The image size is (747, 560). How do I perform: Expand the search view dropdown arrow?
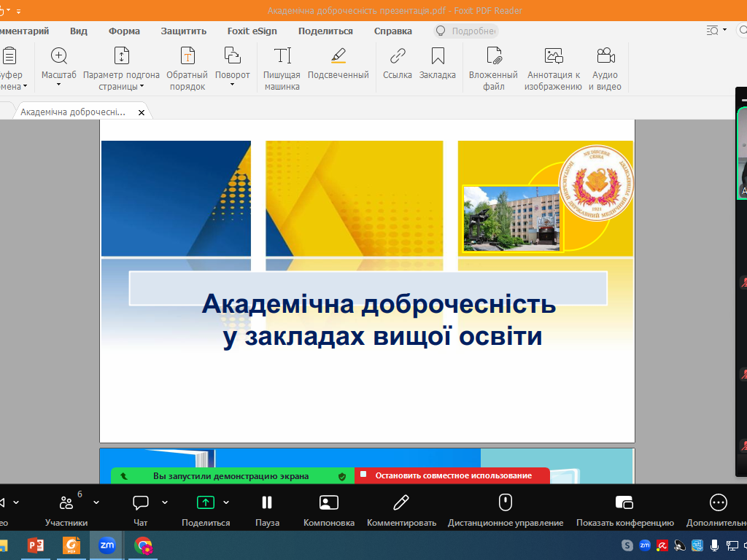pos(724,30)
